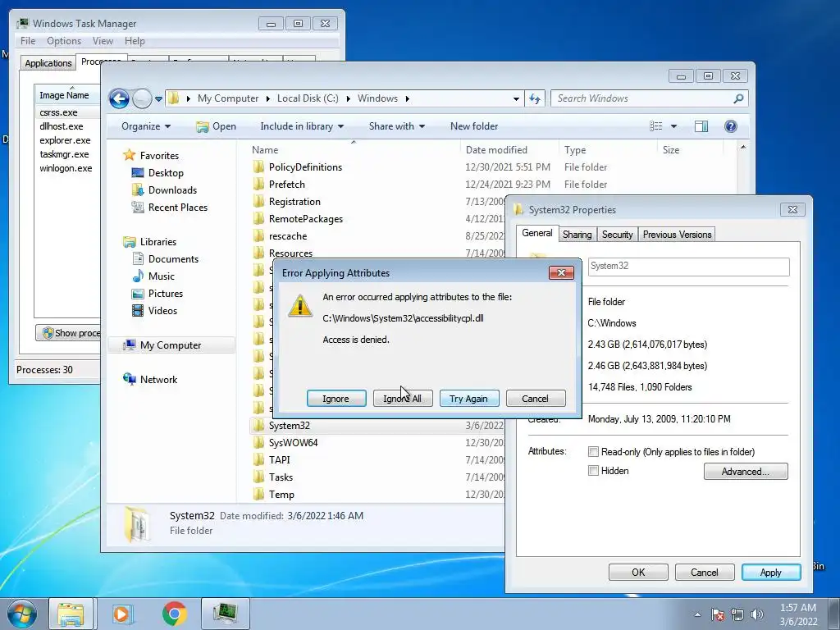This screenshot has width=840, height=630.
Task: Click Open in the Explorer toolbar
Action: tap(216, 126)
